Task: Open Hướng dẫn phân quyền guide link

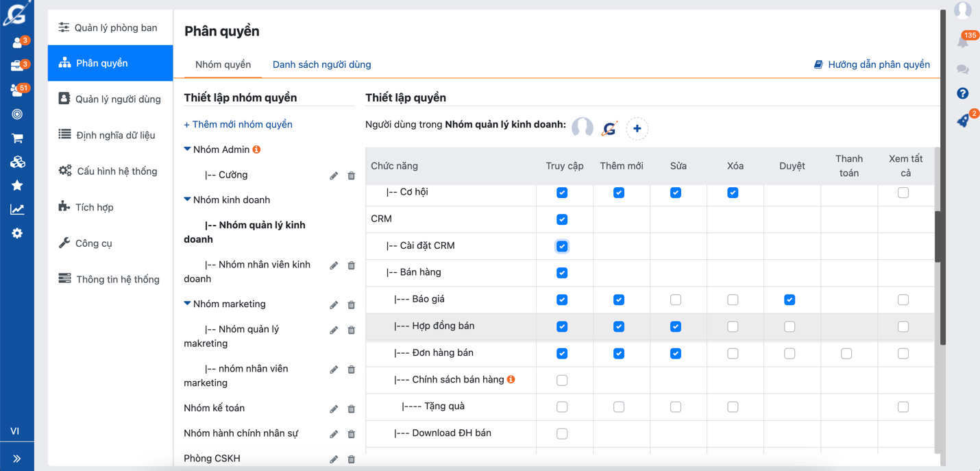Action: [x=871, y=64]
